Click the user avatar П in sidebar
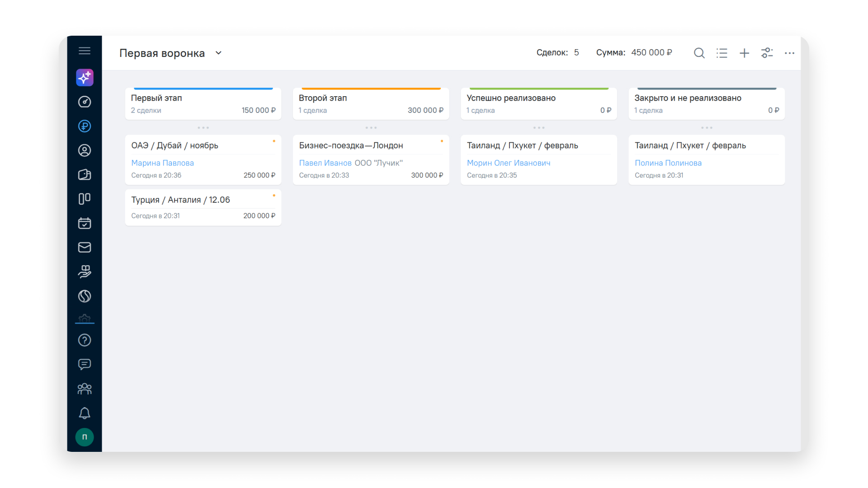The width and height of the screenshot is (868, 488). tap(85, 437)
